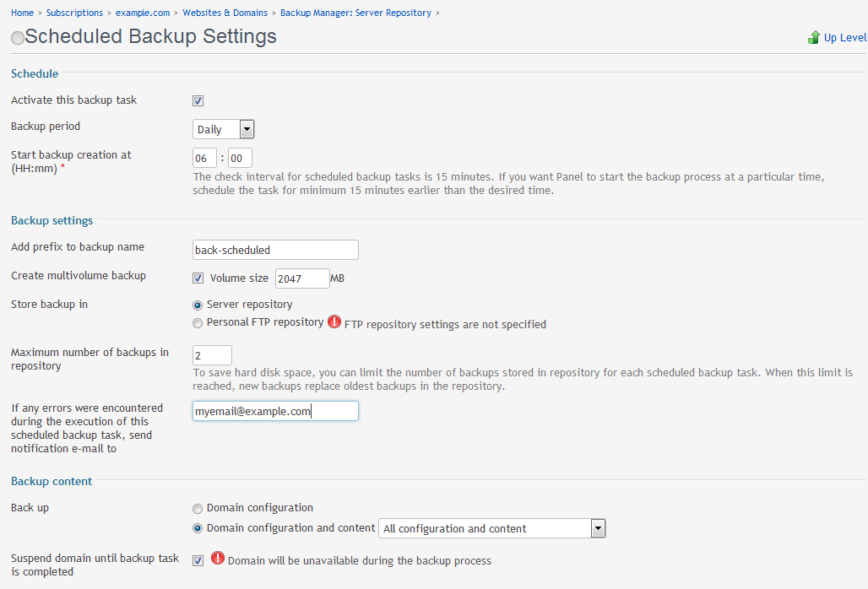868x589 pixels.
Task: Click the hours field showing 06
Action: (x=204, y=158)
